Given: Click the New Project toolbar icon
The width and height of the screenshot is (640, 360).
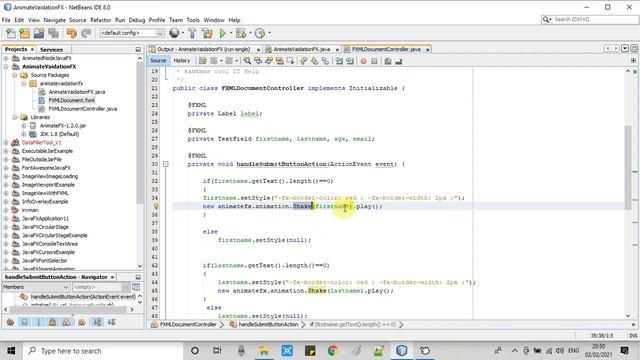Looking at the screenshot, I should [24, 33].
